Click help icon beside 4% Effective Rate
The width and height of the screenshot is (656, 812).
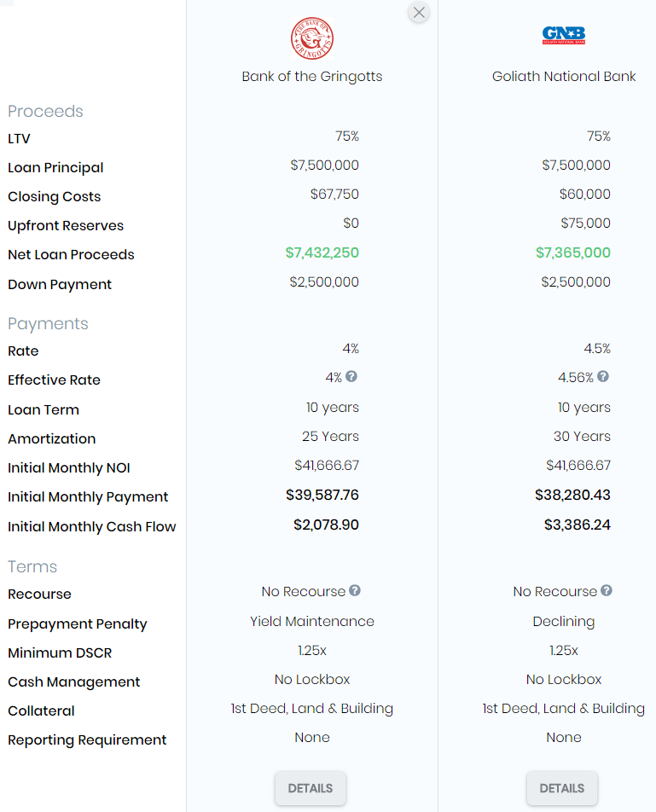pos(351,377)
